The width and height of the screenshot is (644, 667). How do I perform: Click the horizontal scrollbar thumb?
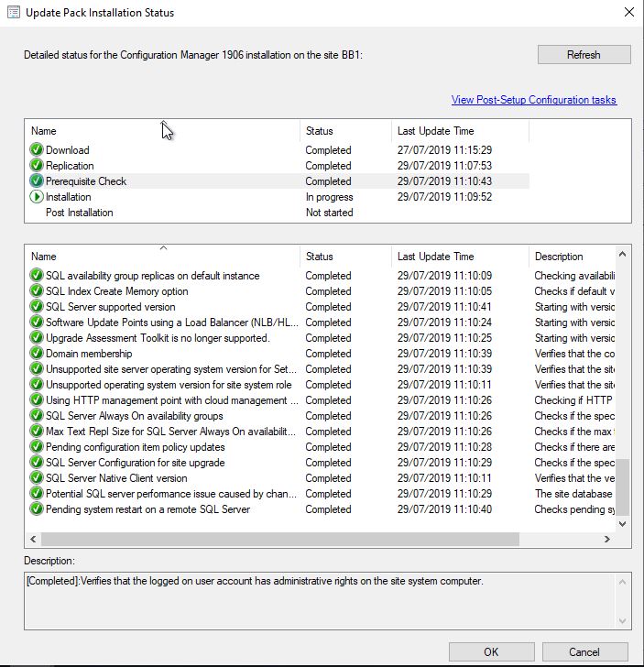click(x=280, y=539)
